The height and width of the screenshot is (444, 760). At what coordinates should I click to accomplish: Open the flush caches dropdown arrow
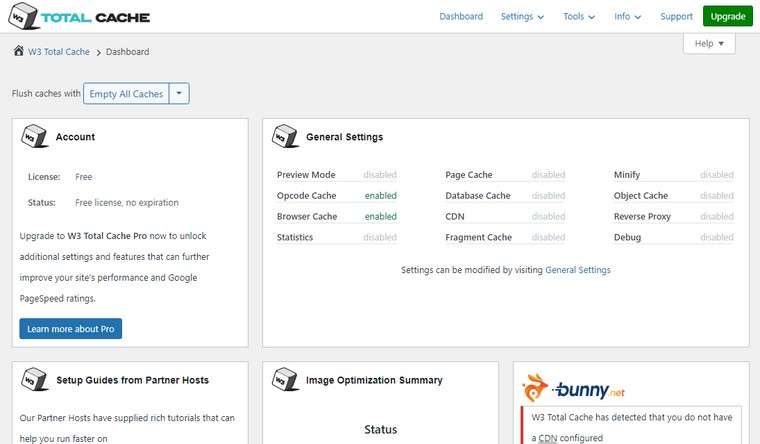tap(179, 94)
